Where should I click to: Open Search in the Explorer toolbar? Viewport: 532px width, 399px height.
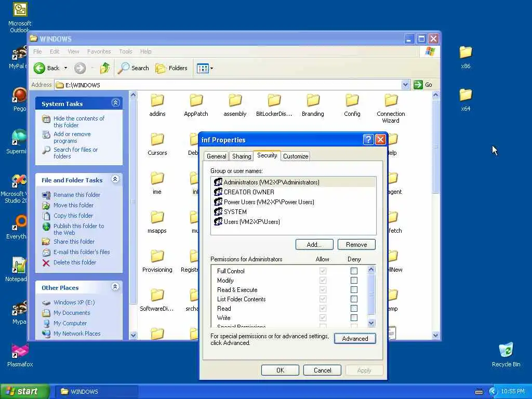point(134,68)
